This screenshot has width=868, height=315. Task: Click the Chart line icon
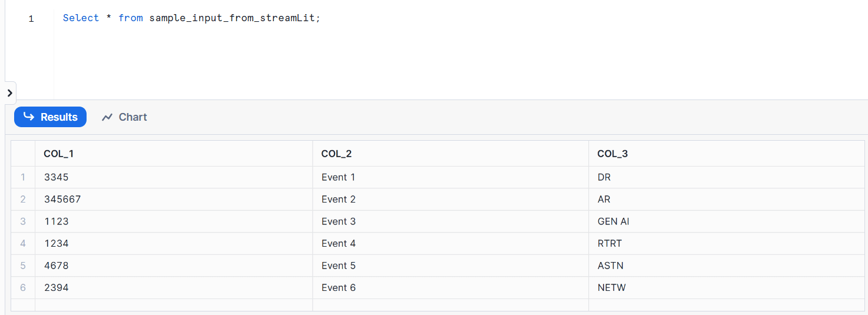click(x=107, y=117)
